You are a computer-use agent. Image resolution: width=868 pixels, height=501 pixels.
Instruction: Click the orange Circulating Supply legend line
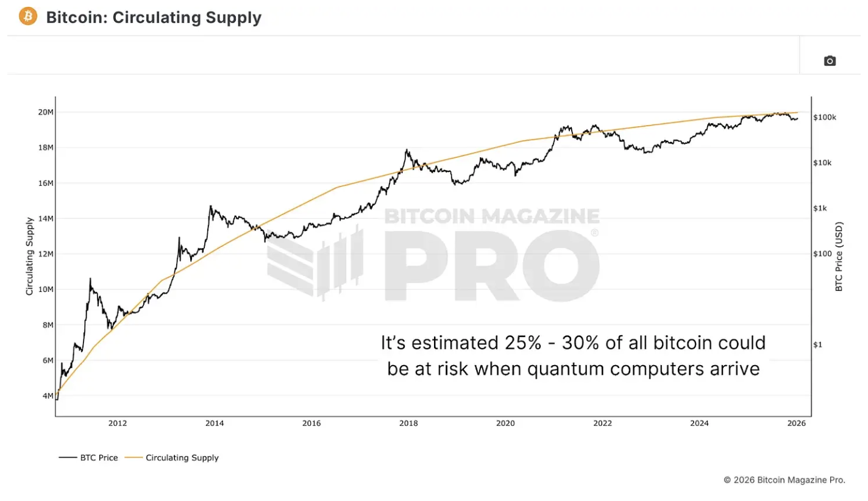click(x=133, y=458)
